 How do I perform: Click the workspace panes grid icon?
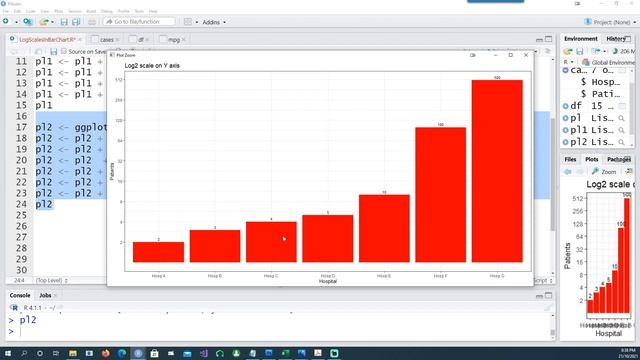pos(188,22)
